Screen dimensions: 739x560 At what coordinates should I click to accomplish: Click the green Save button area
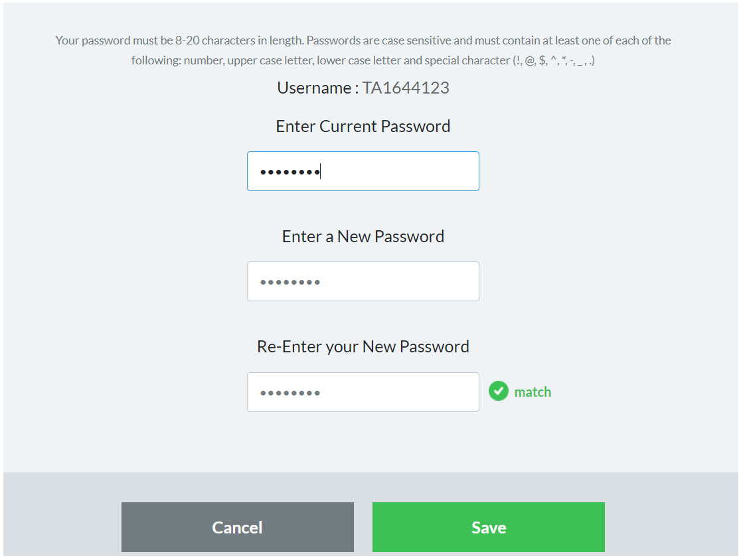488,527
